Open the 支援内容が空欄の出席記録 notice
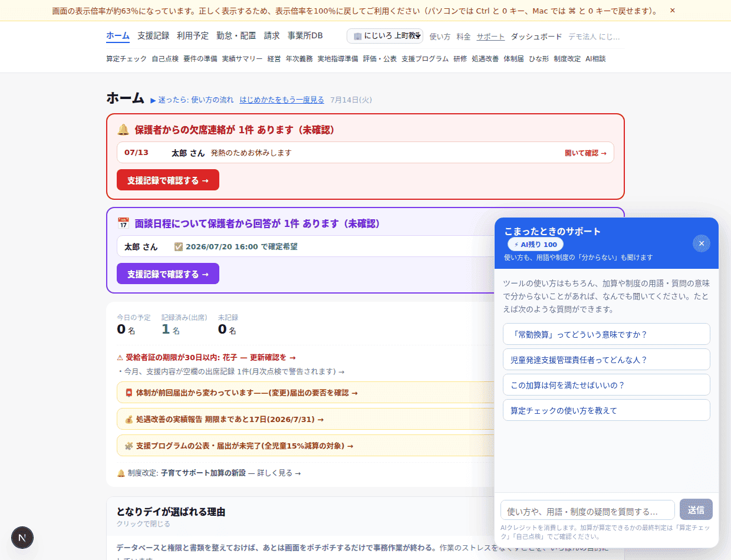This screenshot has width=731, height=560. (x=231, y=371)
